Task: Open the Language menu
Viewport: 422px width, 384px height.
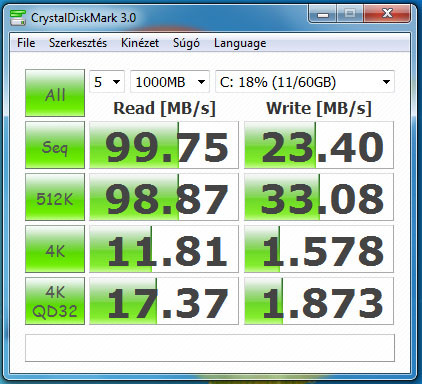Action: (240, 43)
